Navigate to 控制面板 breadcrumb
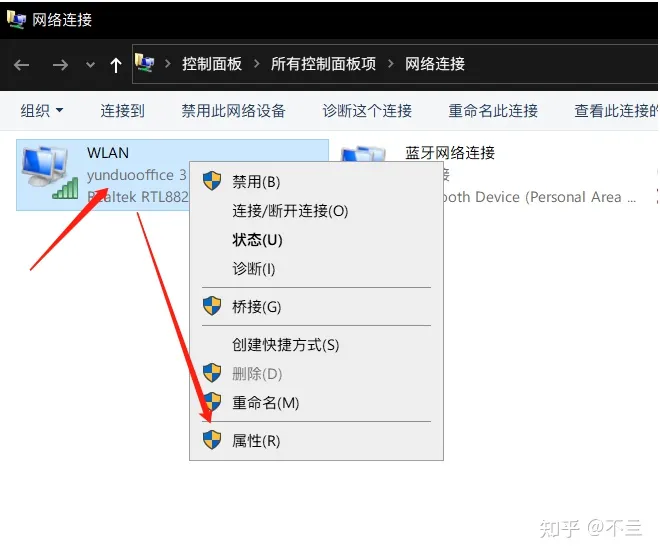 pos(212,64)
